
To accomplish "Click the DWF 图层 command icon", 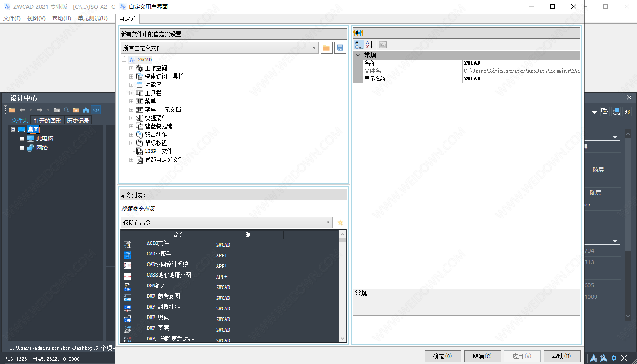I will coord(127,329).
